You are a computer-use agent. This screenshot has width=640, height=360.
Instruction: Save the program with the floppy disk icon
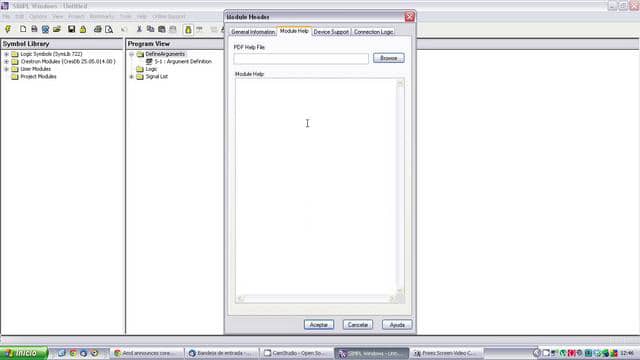71,29
